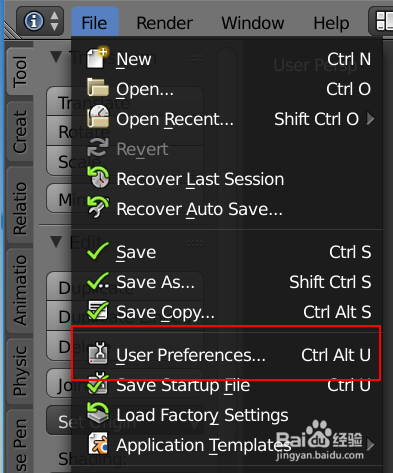Switch to the Relations sidebar tab
The height and width of the screenshot is (473, 393).
point(20,207)
